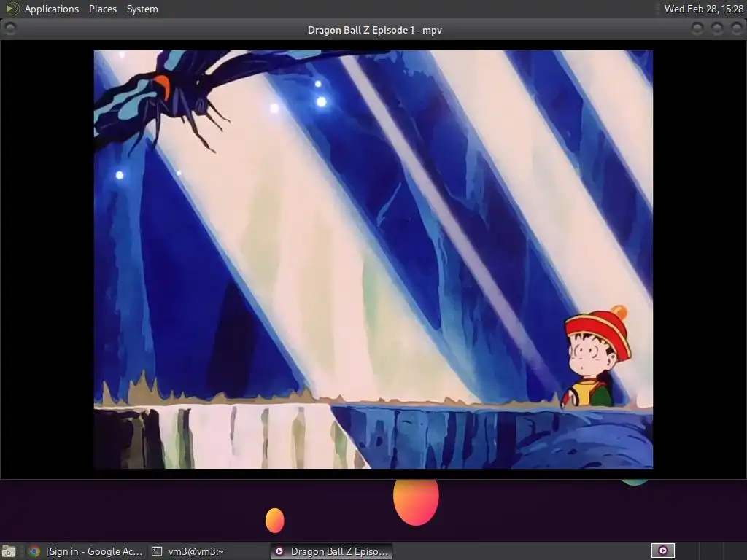This screenshot has height=560, width=747.
Task: Open the Places menu
Action: tap(102, 9)
